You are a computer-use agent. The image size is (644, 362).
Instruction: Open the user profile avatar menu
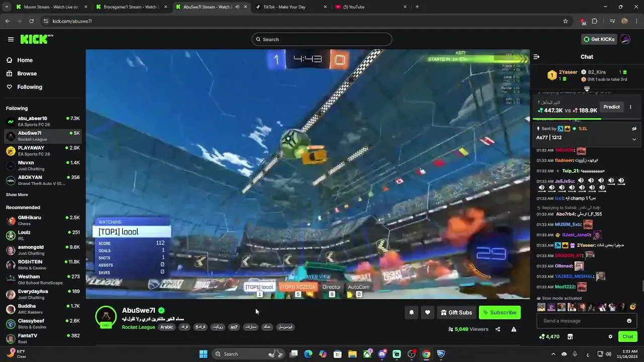tap(625, 39)
